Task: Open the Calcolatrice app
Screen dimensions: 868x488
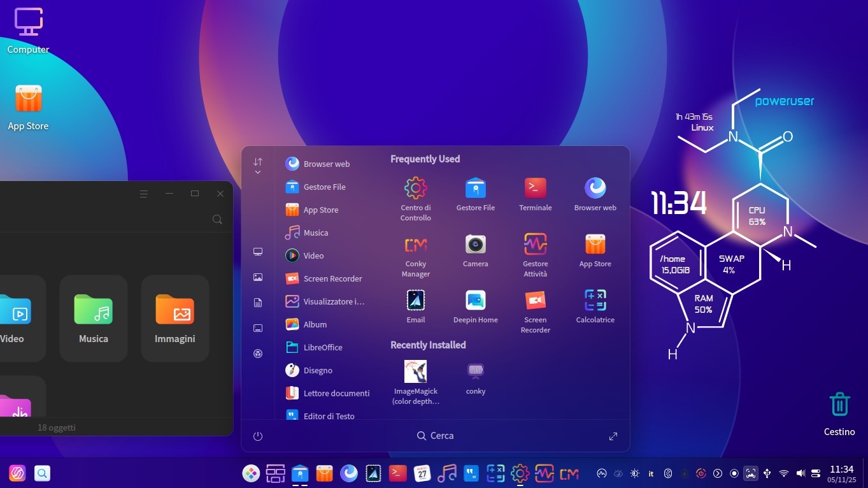Action: (595, 305)
